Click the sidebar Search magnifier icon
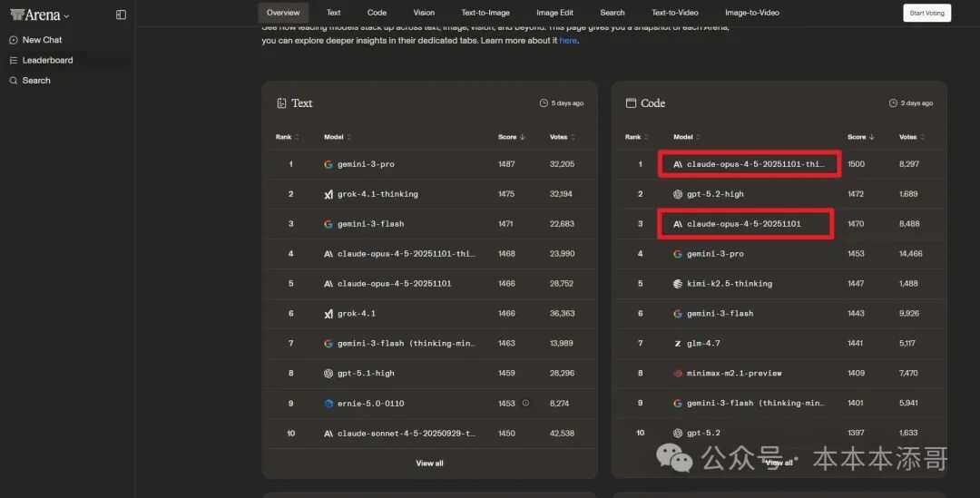This screenshot has height=498, width=980. pos(13,81)
